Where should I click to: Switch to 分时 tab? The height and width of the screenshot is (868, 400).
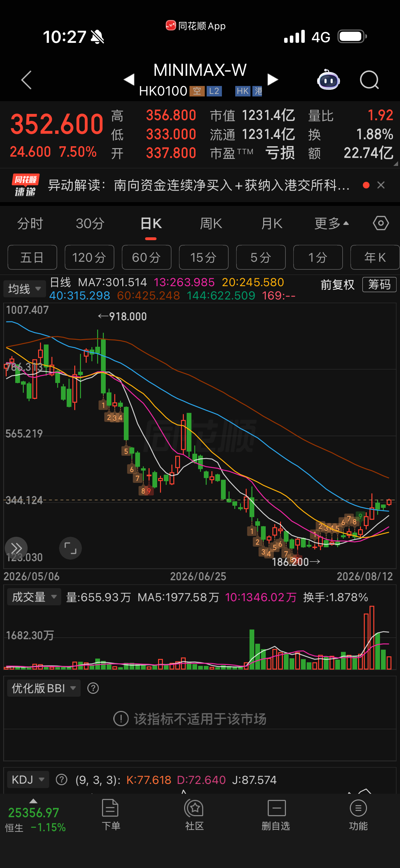[x=30, y=223]
